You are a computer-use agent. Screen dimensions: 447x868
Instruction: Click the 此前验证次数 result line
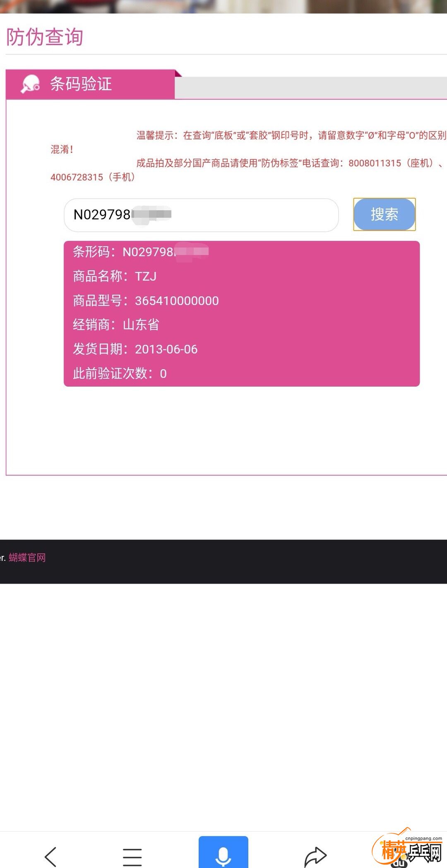[x=120, y=373]
